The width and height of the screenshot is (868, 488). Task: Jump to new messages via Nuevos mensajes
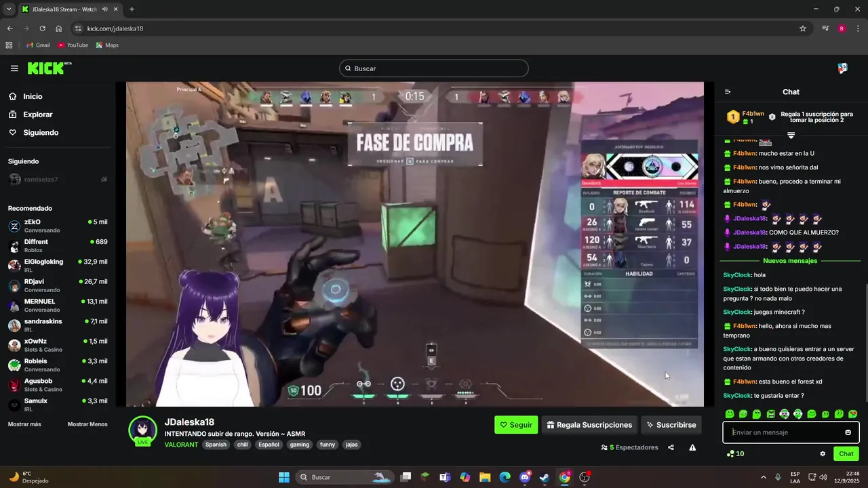pos(790,261)
